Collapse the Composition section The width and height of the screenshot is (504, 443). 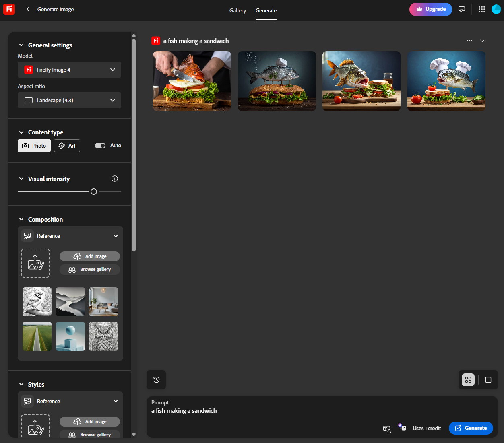click(x=21, y=219)
